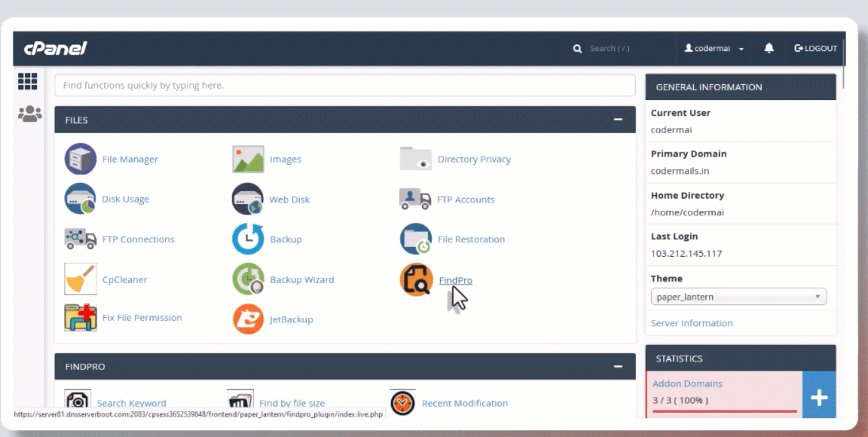This screenshot has height=437, width=868.
Task: Open the codermai user dropdown
Action: (714, 48)
